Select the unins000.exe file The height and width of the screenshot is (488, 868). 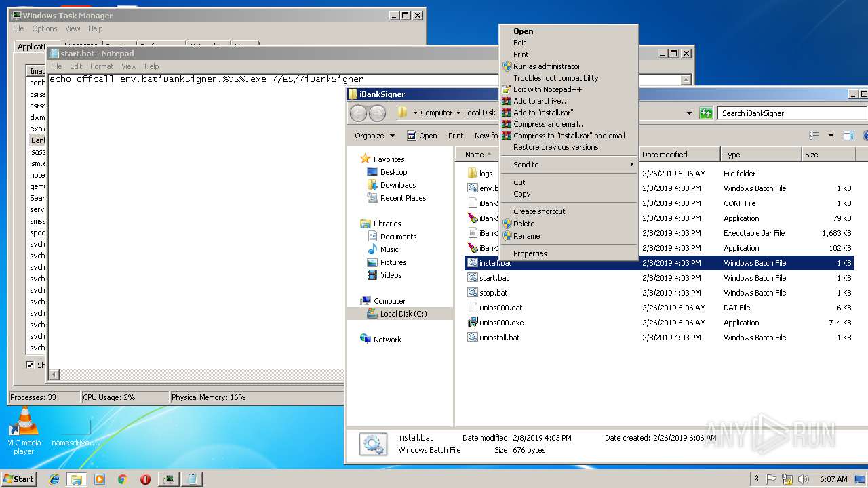[501, 323]
